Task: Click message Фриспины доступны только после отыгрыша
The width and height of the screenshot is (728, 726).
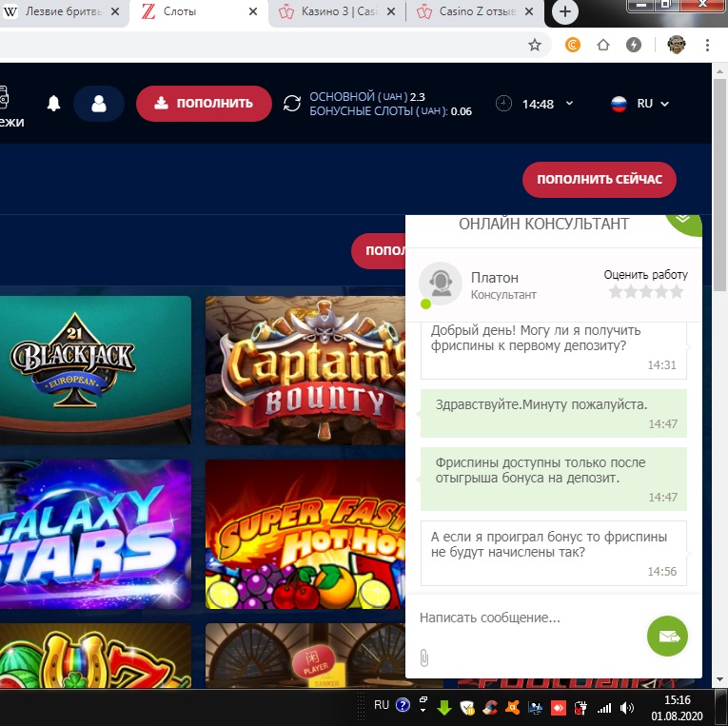Action: pos(554,479)
